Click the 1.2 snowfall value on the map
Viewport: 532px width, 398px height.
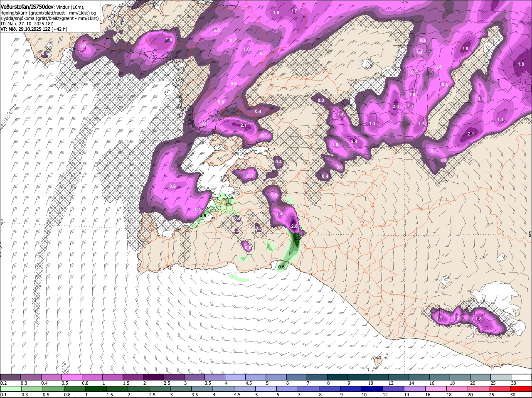456,318
